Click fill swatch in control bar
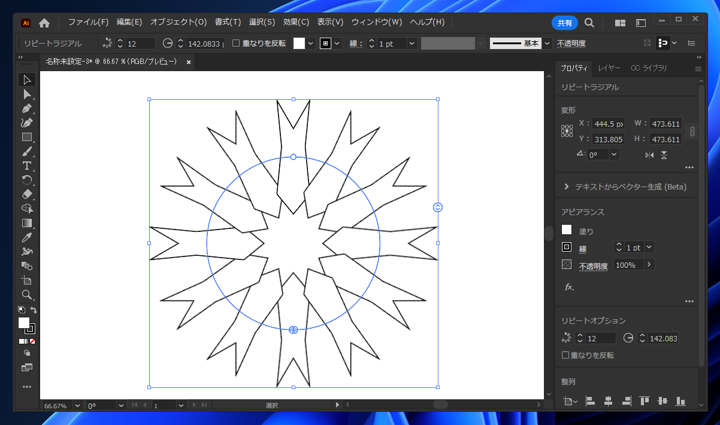Viewport: 720px width, 425px height. tap(299, 44)
